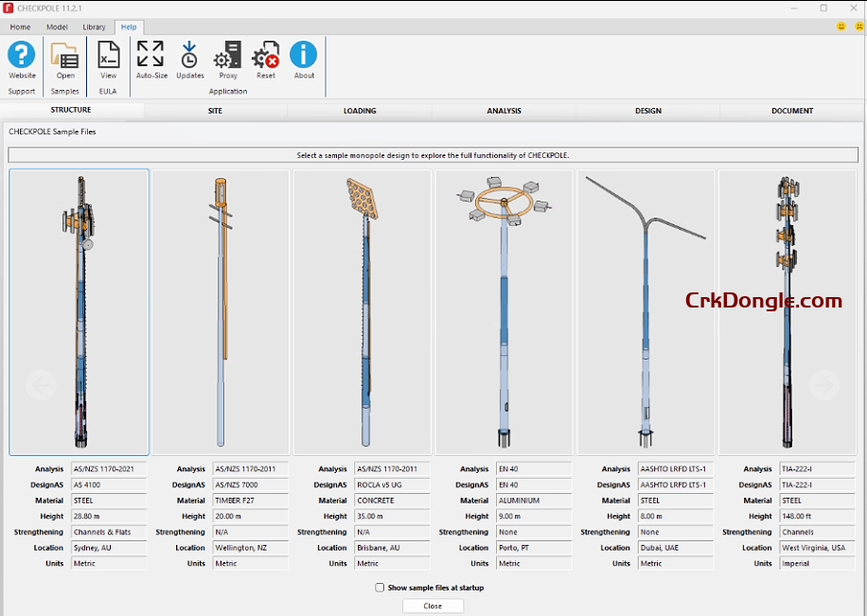
Task: Click the right carousel arrow
Action: [x=824, y=385]
